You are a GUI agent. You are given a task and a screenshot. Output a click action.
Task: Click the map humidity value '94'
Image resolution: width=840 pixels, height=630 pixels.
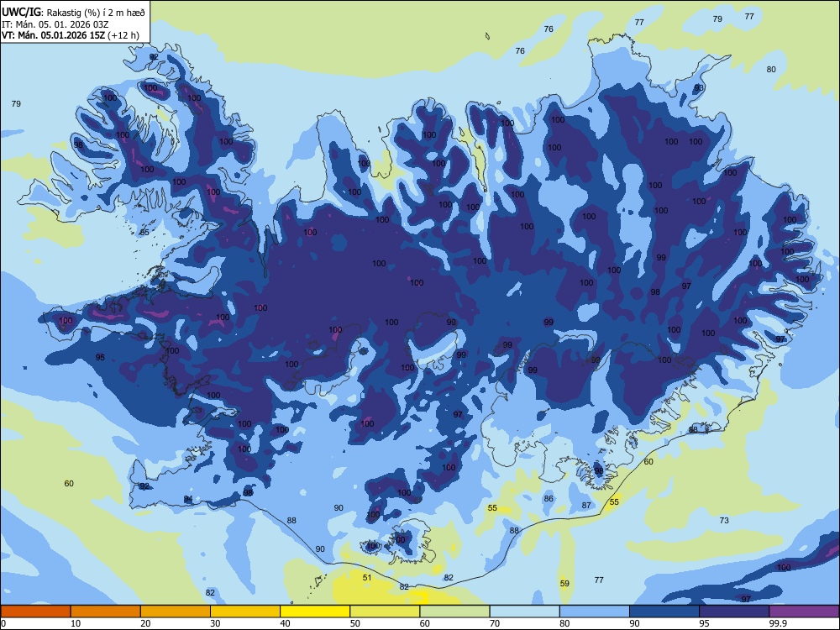click(x=188, y=499)
